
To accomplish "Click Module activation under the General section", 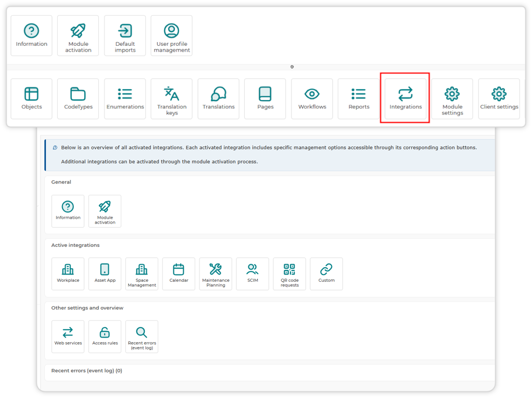I will point(105,211).
